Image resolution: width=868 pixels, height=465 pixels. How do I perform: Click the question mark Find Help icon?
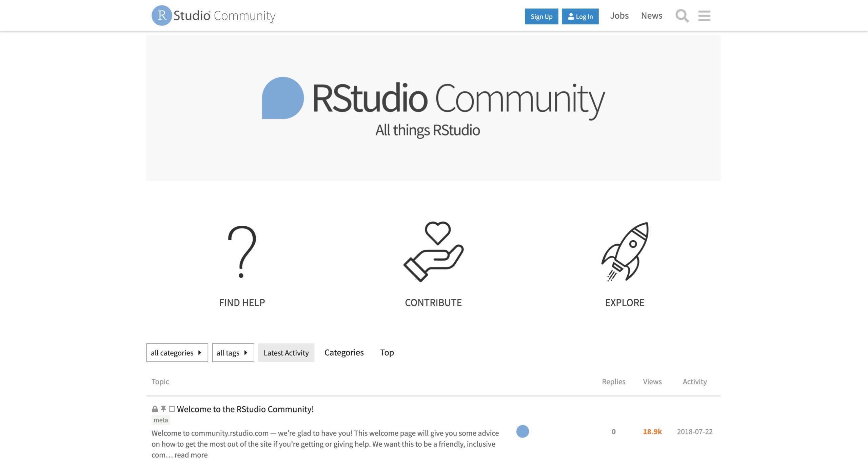tap(242, 252)
